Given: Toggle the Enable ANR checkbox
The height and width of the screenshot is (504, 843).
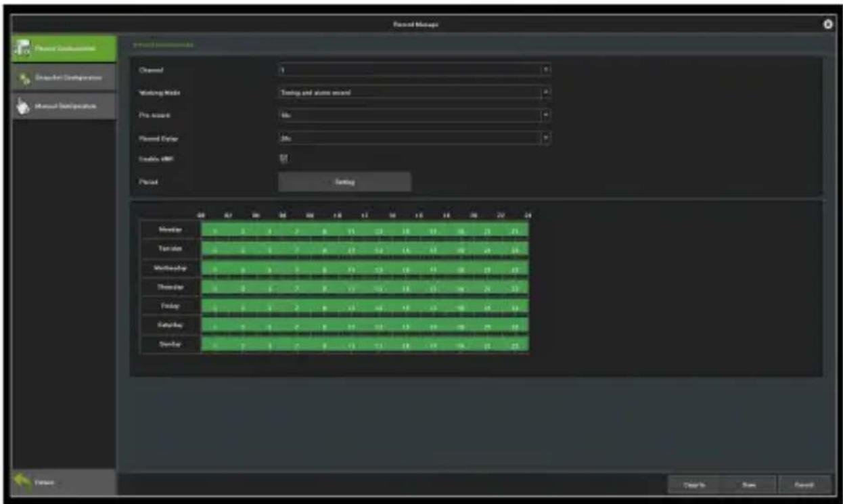Looking at the screenshot, I should coord(283,158).
